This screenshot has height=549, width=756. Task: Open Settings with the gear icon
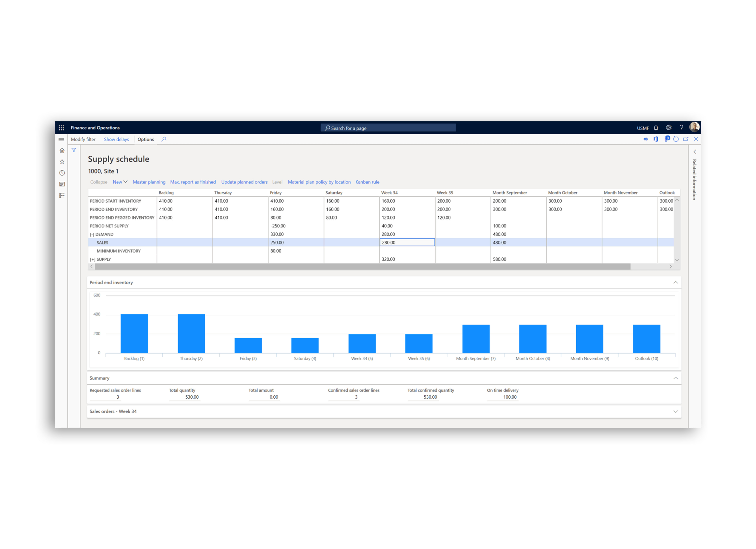pyautogui.click(x=669, y=128)
